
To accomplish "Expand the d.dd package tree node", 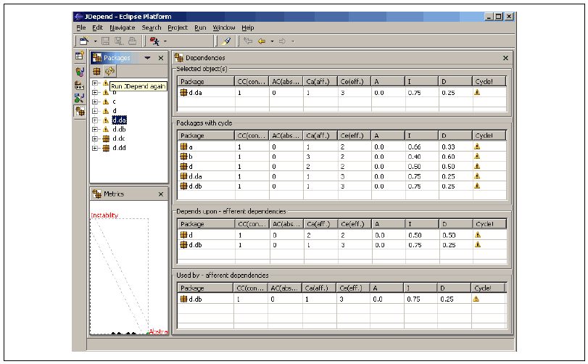I will 95,148.
